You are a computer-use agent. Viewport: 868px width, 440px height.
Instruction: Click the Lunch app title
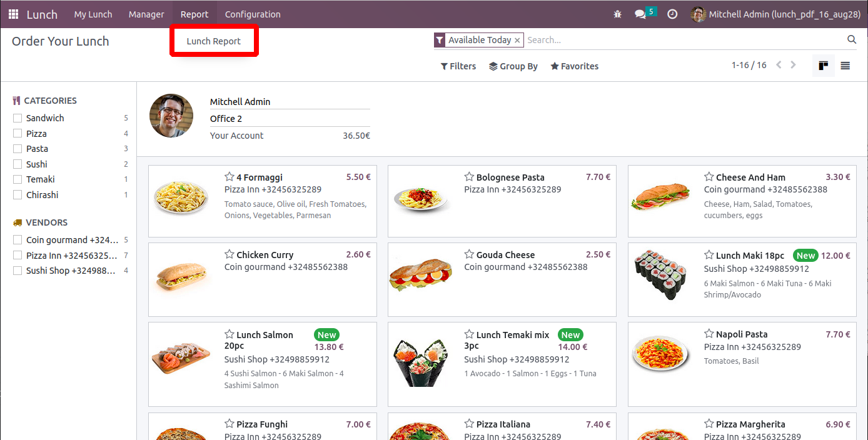42,14
